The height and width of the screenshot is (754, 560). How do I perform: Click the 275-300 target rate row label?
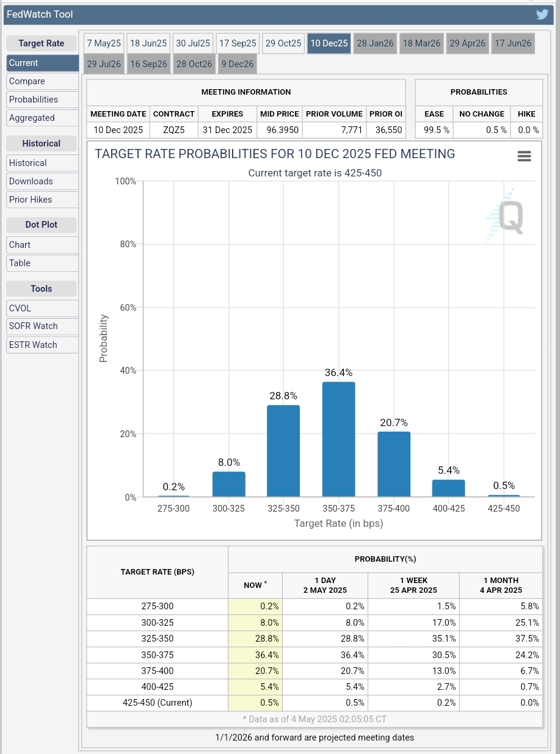click(x=158, y=606)
